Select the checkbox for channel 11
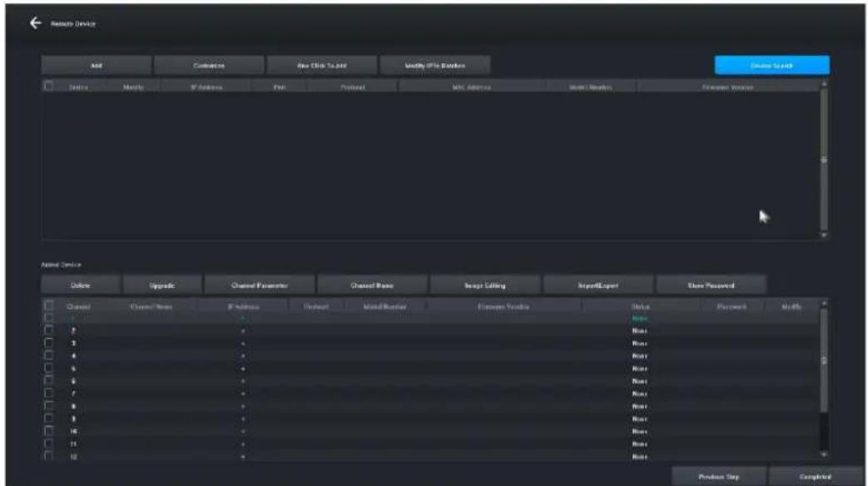The height and width of the screenshot is (486, 868). (49, 444)
